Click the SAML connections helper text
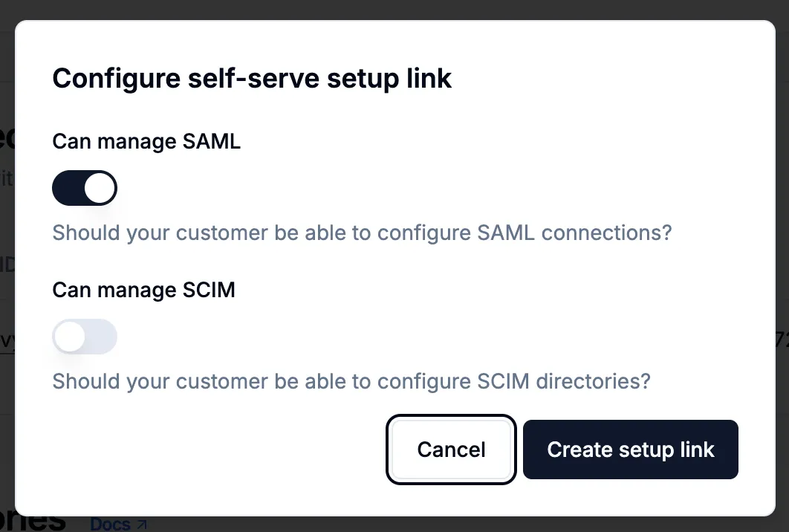This screenshot has width=789, height=532. point(362,233)
